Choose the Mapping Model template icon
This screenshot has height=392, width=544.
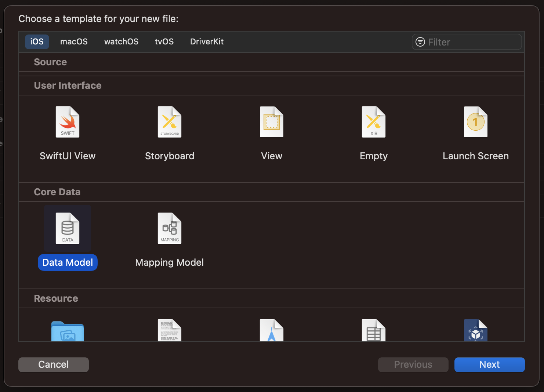coord(170,228)
